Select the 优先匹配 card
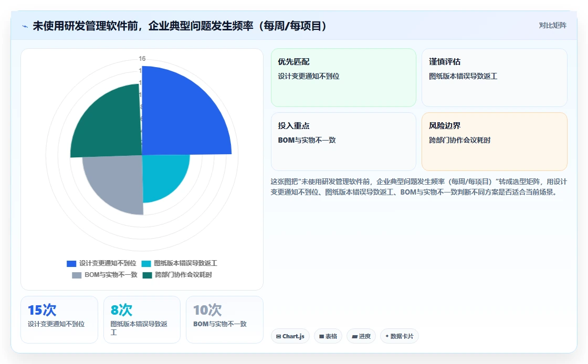The width and height of the screenshot is (588, 364). tap(343, 78)
